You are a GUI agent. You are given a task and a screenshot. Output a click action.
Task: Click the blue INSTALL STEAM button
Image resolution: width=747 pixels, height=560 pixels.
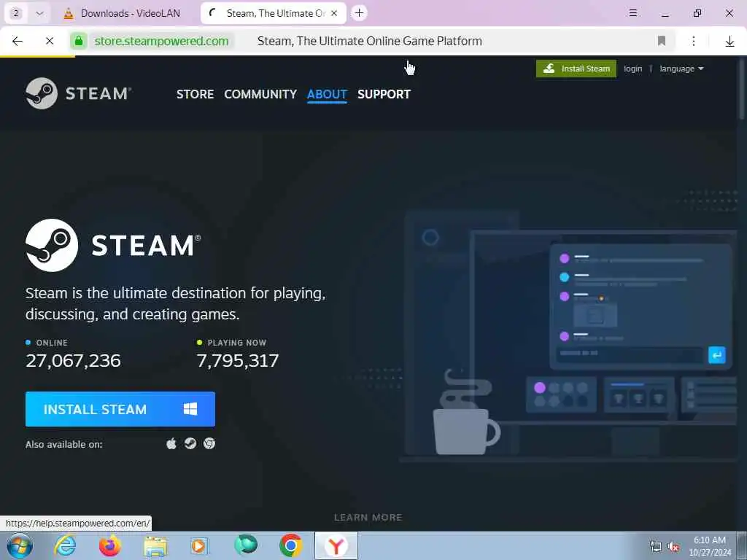coord(120,409)
